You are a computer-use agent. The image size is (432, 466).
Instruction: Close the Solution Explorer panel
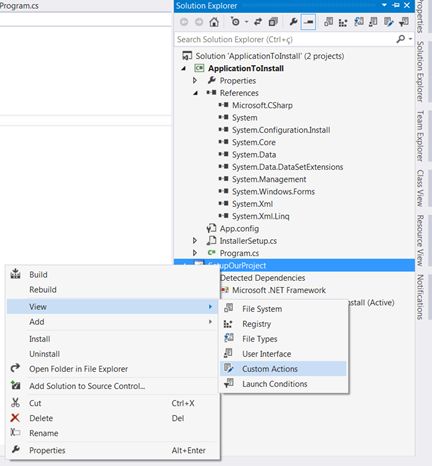(407, 5)
